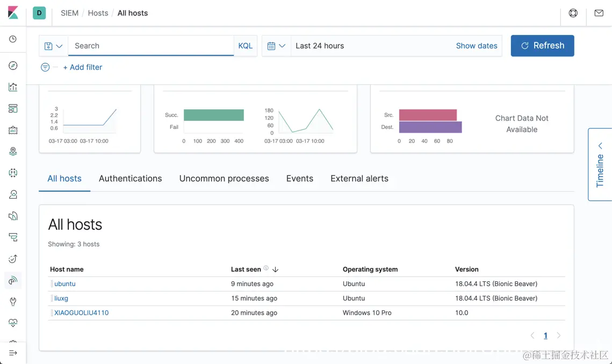The width and height of the screenshot is (612, 364).
Task: Switch to Events tab
Action: point(300,178)
